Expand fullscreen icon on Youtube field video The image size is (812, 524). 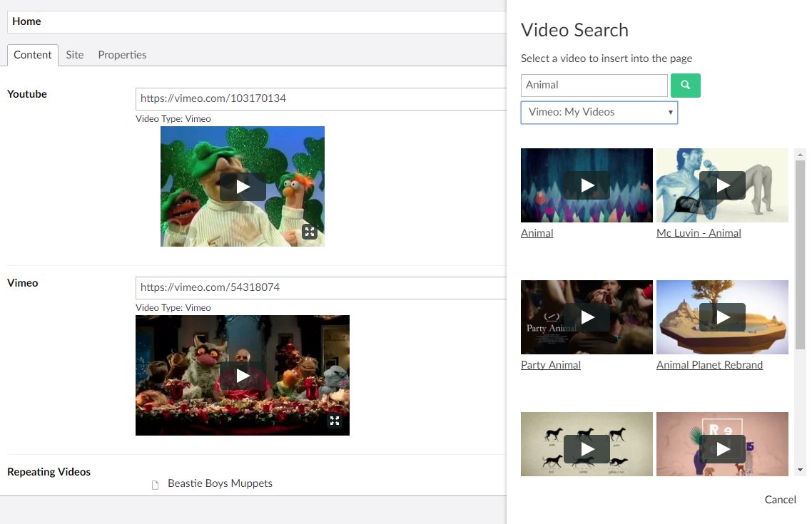310,232
